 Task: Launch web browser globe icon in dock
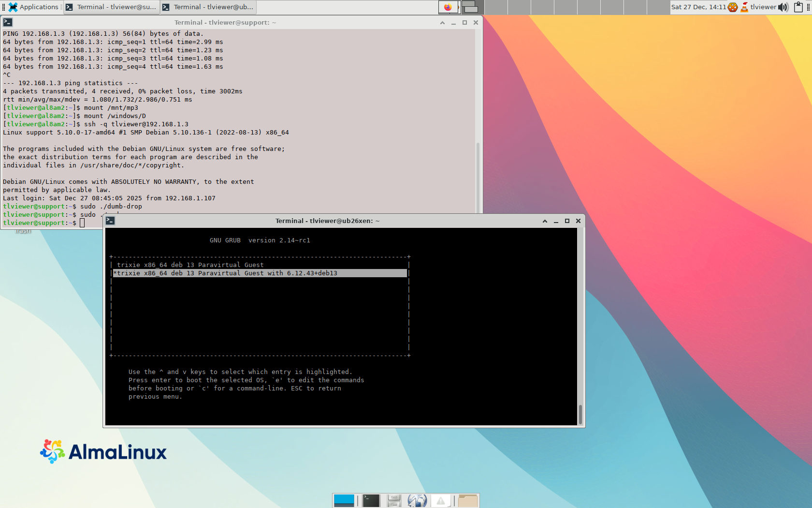(417, 500)
